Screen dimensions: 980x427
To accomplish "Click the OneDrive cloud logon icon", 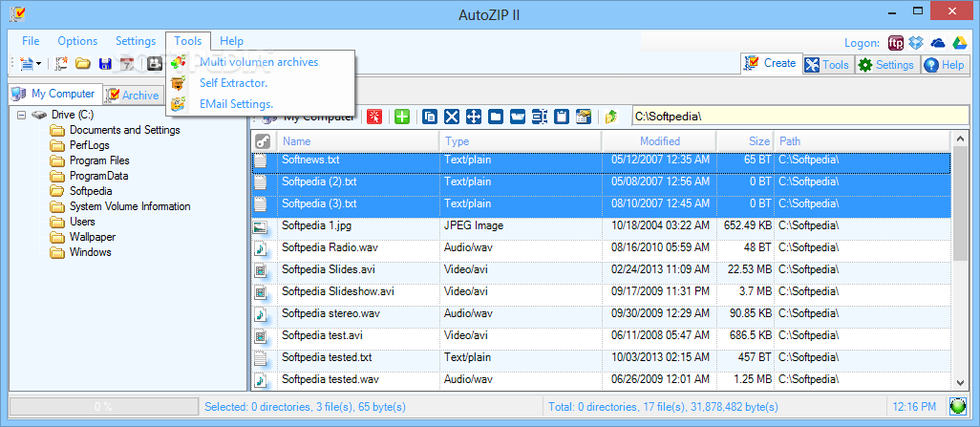I will click(x=938, y=43).
